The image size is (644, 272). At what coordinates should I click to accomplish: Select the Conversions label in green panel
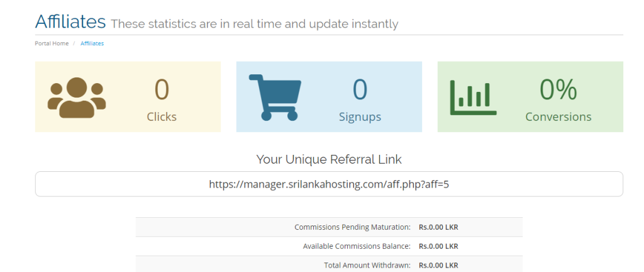(558, 116)
